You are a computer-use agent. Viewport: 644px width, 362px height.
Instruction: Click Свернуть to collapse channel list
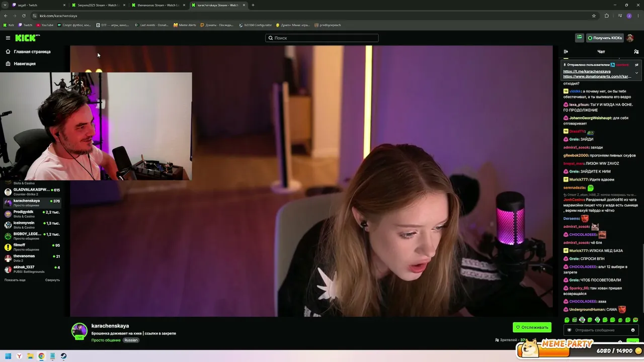(52, 280)
